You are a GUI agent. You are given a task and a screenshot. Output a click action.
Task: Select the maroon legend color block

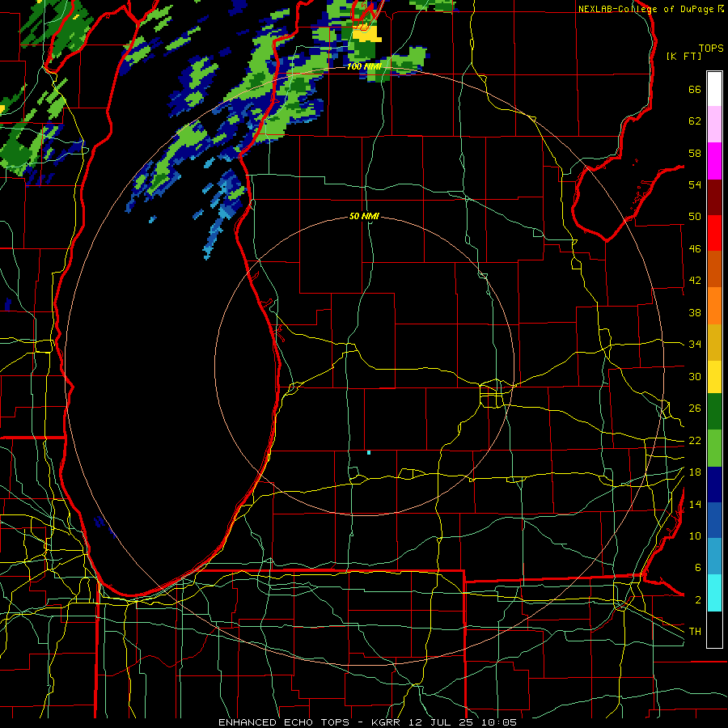tap(714, 197)
